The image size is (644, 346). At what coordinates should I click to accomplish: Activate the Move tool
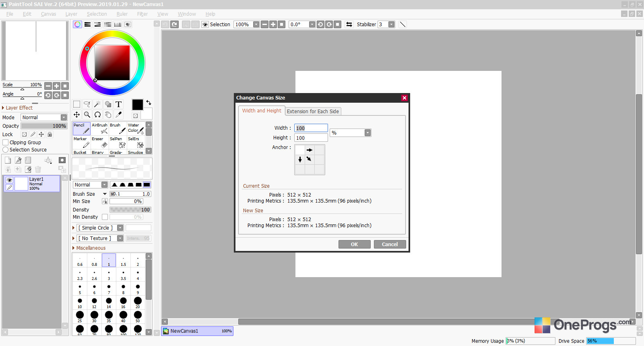pos(76,115)
